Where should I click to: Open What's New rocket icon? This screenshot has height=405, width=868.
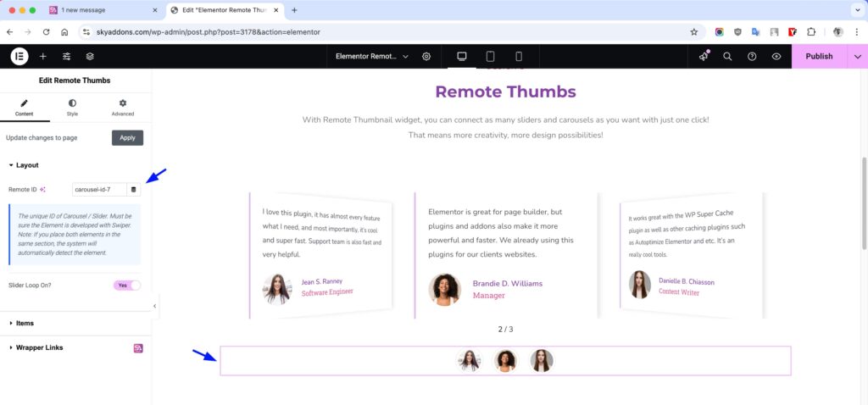[704, 57]
